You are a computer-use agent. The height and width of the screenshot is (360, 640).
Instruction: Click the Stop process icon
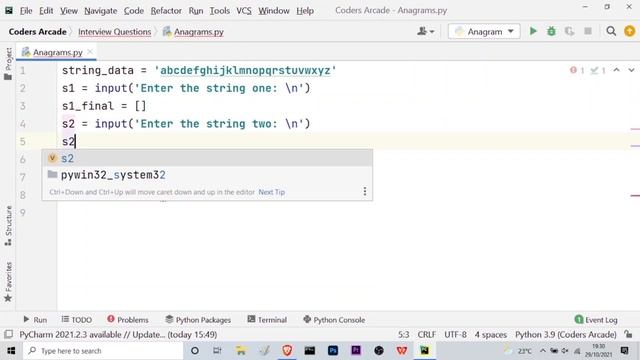(588, 31)
